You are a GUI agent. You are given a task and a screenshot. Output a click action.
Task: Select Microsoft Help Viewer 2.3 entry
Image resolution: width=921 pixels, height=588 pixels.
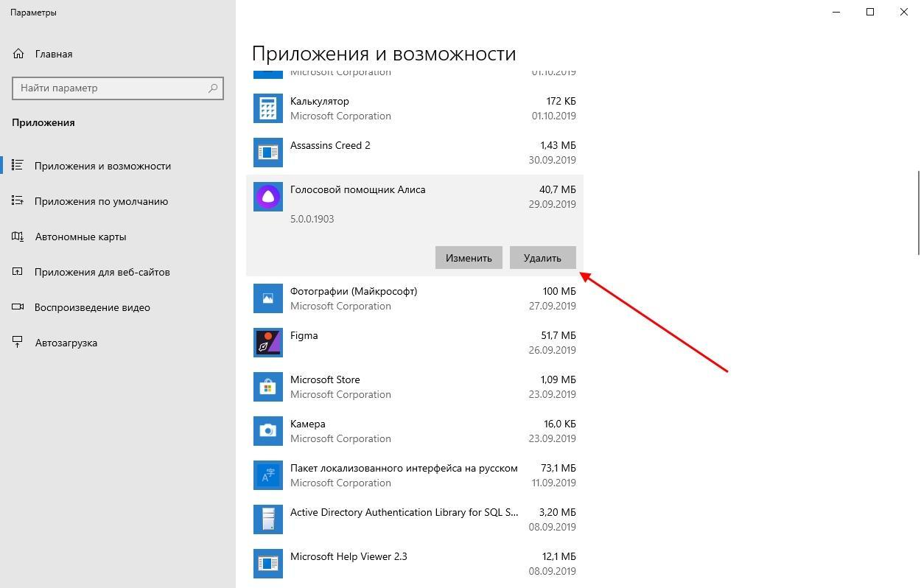(x=415, y=564)
